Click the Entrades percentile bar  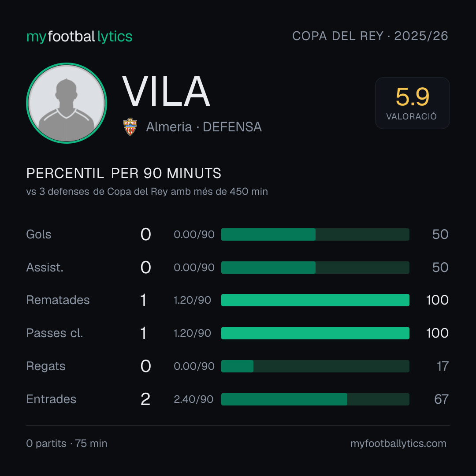315,399
